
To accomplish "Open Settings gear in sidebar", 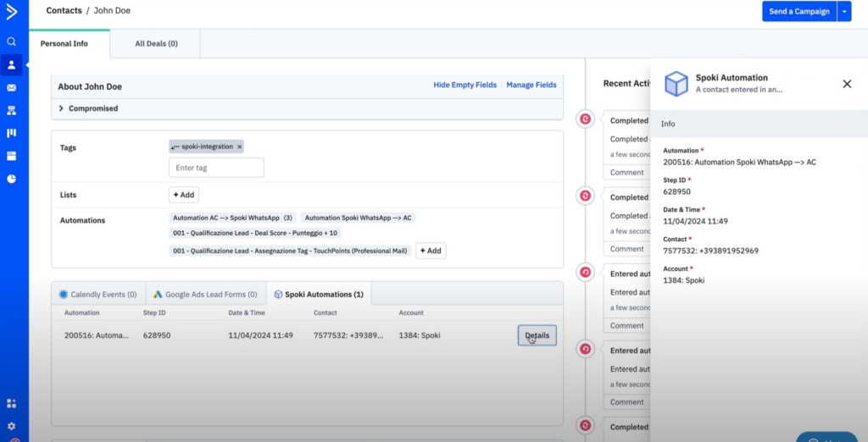I will click(x=12, y=426).
